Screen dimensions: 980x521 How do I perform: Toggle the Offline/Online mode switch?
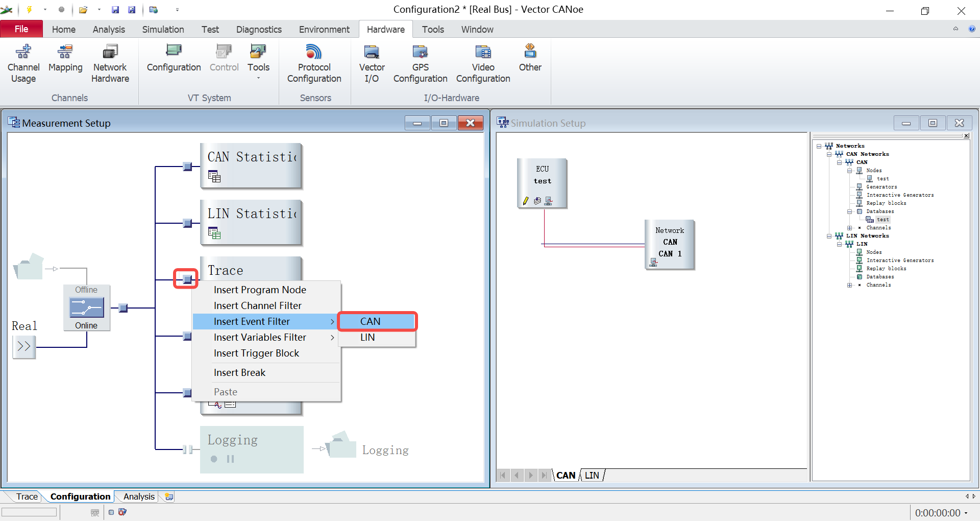coord(86,307)
